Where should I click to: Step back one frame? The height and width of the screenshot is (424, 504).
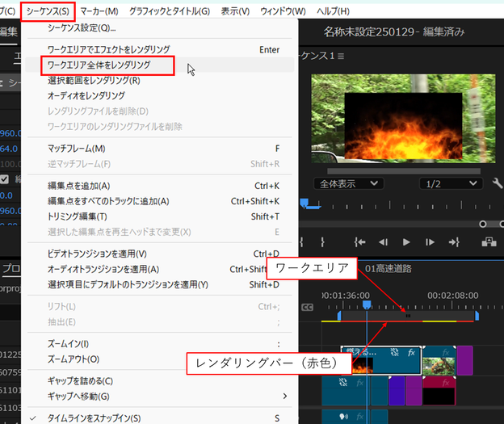coord(383,242)
